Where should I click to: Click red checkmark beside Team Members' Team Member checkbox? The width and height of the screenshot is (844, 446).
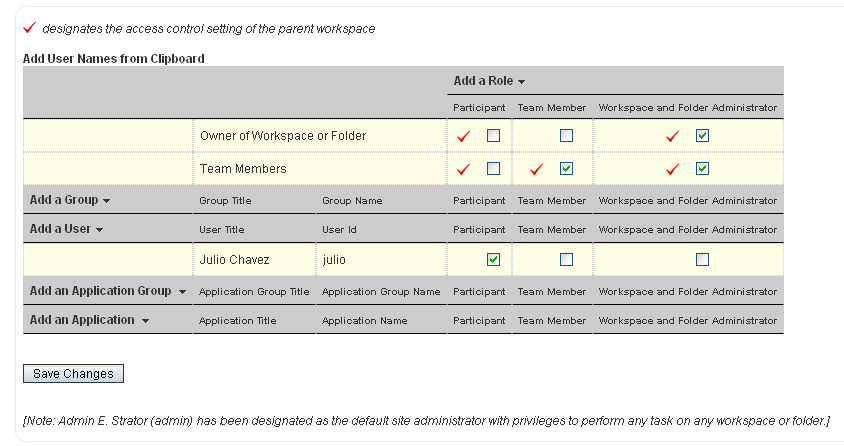coord(537,169)
